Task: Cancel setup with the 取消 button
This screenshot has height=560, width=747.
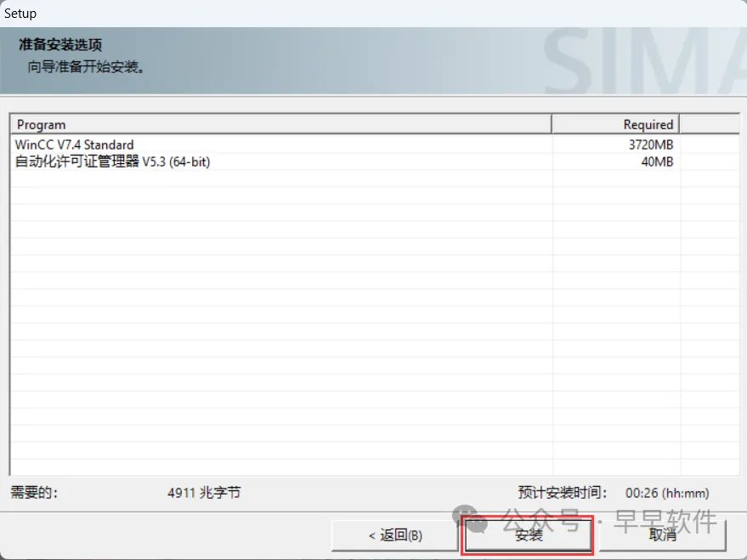Action: coord(662,535)
